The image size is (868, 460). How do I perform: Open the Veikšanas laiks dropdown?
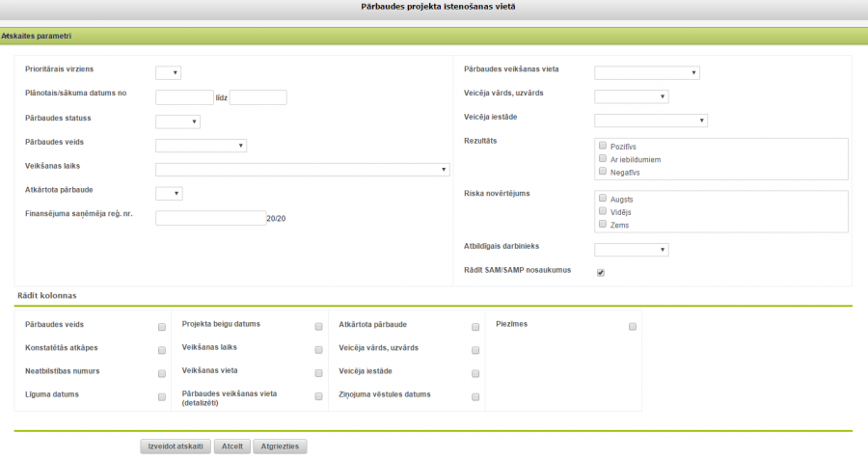click(x=302, y=170)
